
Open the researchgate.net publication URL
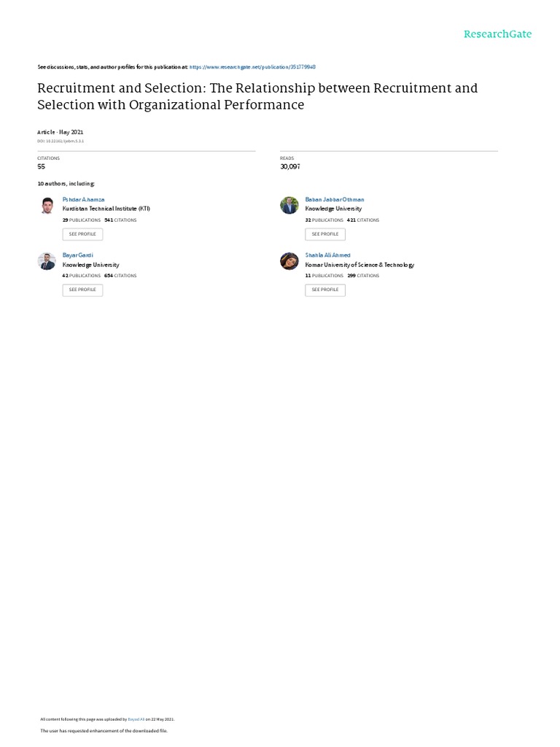pyautogui.click(x=252, y=66)
